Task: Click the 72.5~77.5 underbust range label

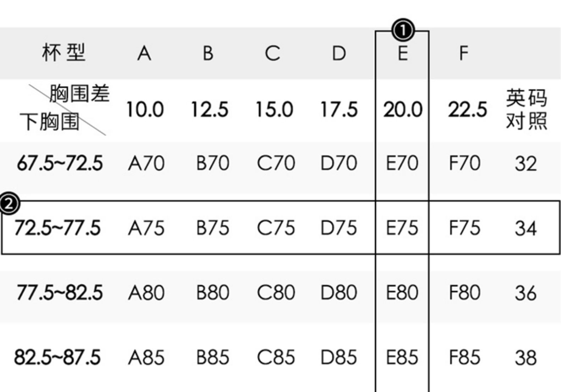Action: coord(57,227)
